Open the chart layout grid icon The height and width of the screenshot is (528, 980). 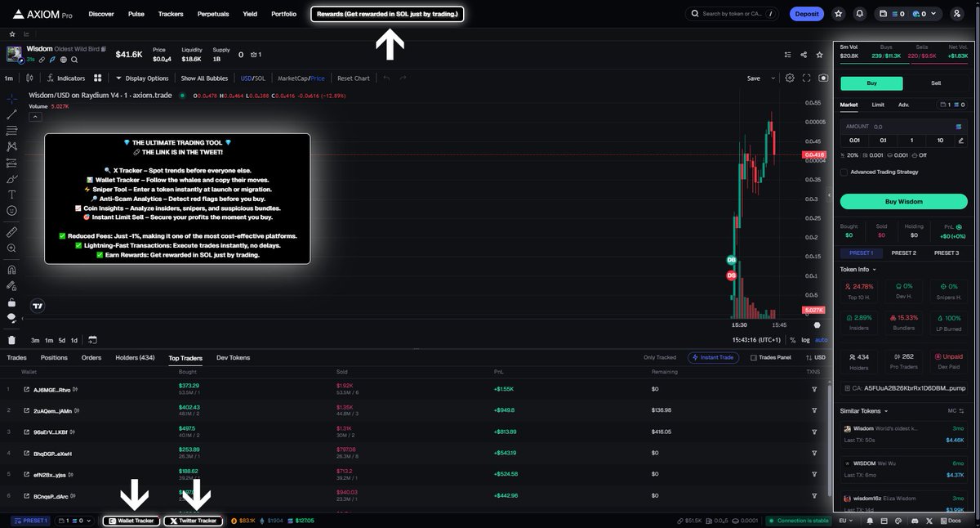tap(97, 78)
